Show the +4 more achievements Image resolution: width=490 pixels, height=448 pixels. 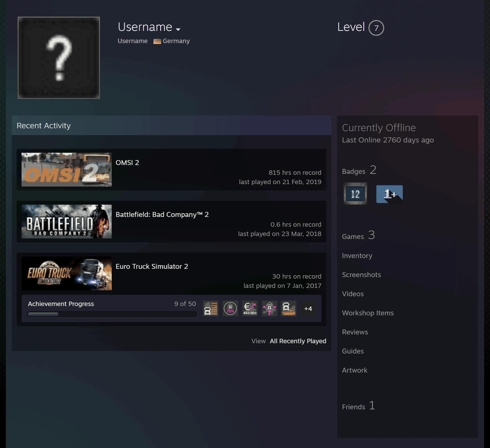pyautogui.click(x=308, y=309)
